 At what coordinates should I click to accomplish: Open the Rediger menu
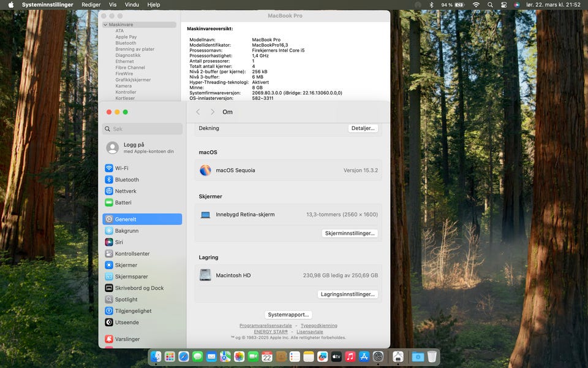91,5
